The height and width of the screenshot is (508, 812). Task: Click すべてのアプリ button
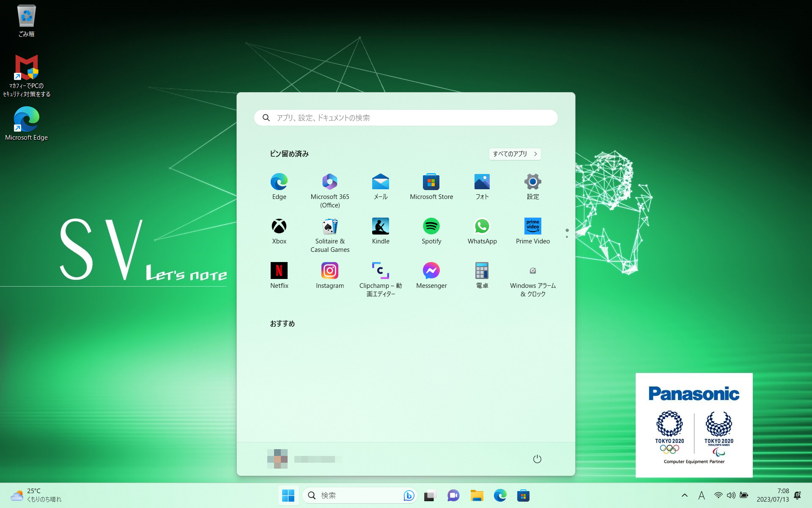515,154
